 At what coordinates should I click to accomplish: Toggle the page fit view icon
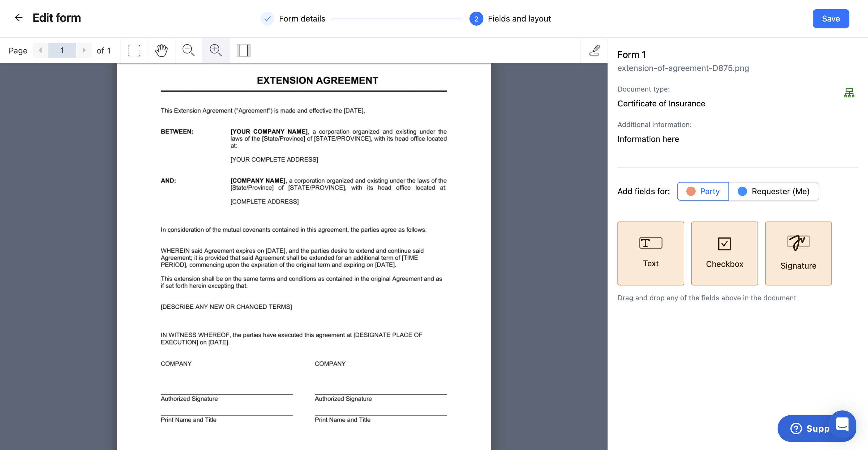[243, 51]
